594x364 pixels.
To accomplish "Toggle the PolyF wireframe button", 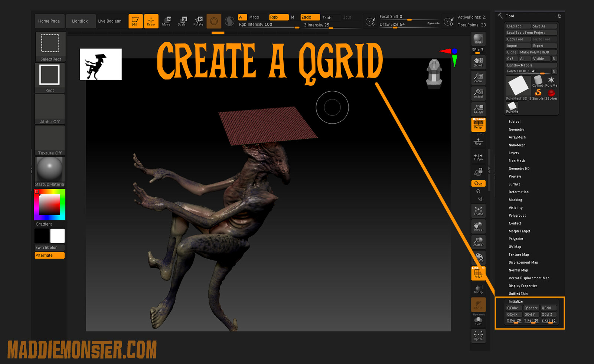I will coord(478,273).
